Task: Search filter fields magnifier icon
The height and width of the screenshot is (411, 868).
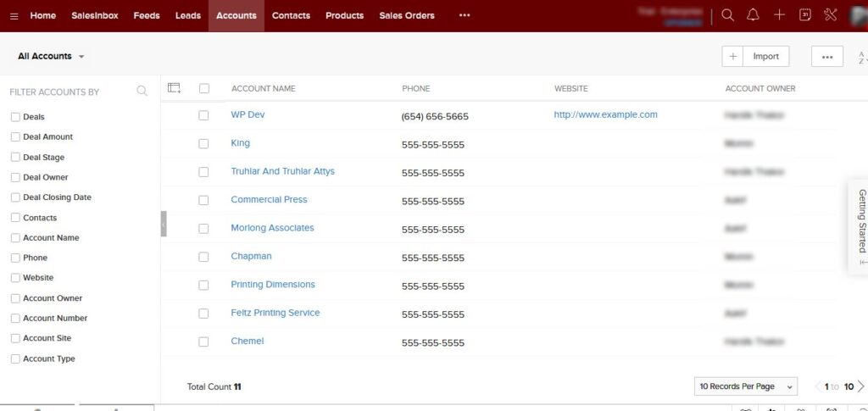Action: tap(142, 92)
